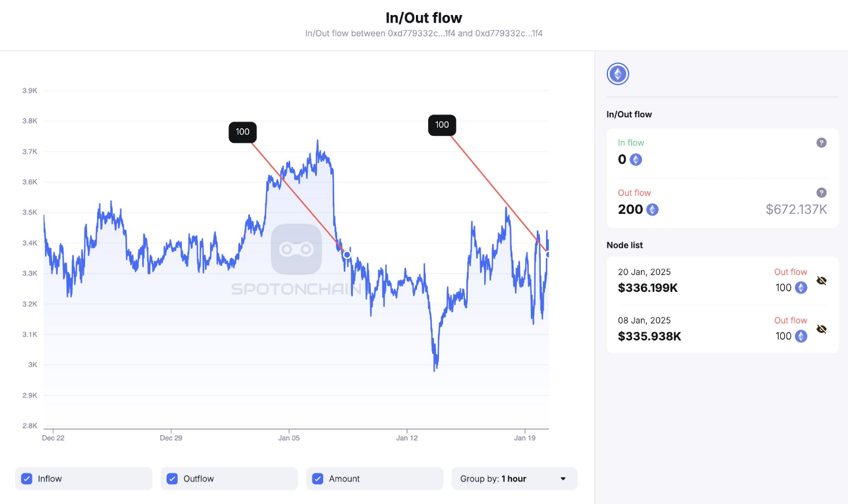Click Ethereum icon in 20 Jan node
The width and height of the screenshot is (848, 504).
(x=801, y=288)
